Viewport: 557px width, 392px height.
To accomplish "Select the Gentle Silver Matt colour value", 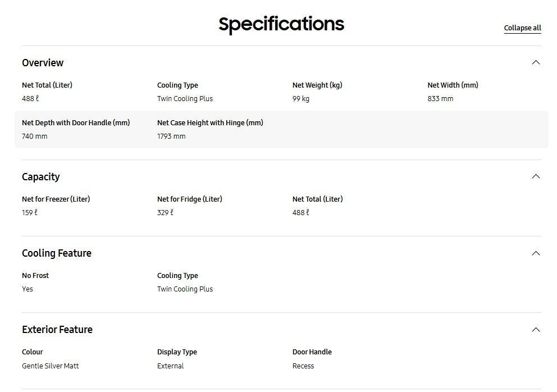I will (x=50, y=366).
